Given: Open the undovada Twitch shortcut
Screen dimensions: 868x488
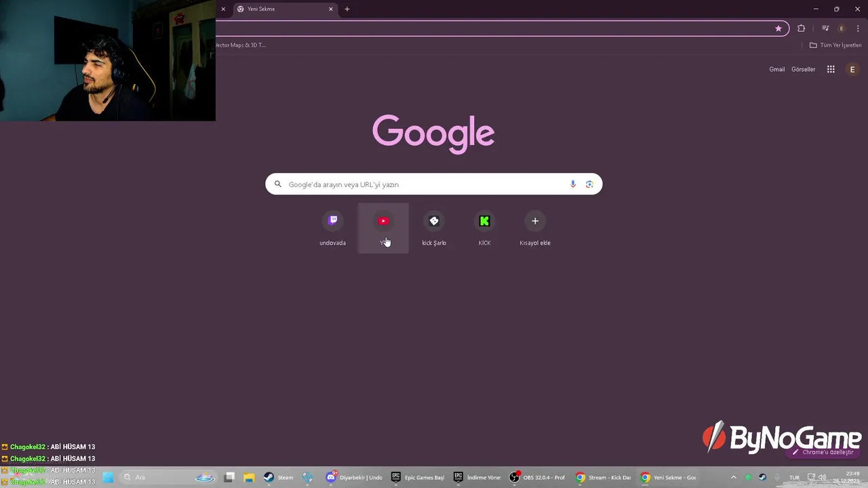Looking at the screenshot, I should 332,228.
